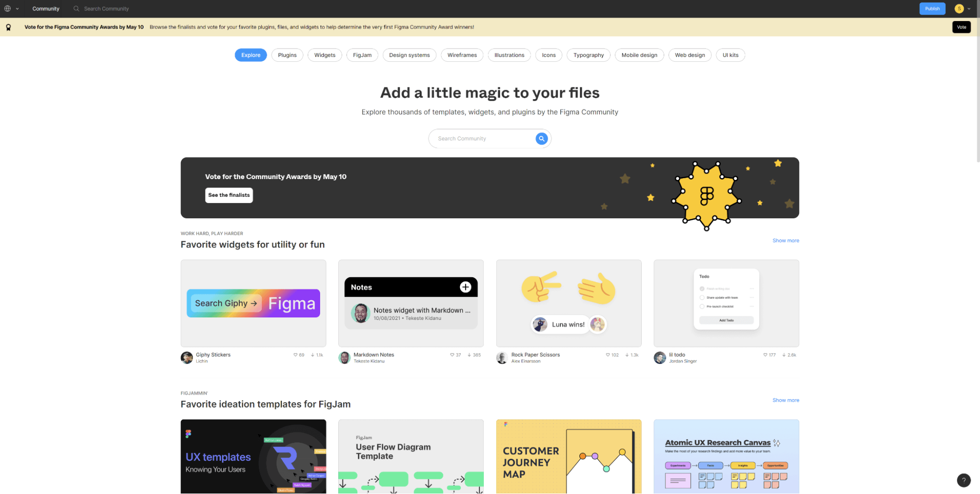Select the Icons tab
This screenshot has height=494, width=980.
point(549,55)
